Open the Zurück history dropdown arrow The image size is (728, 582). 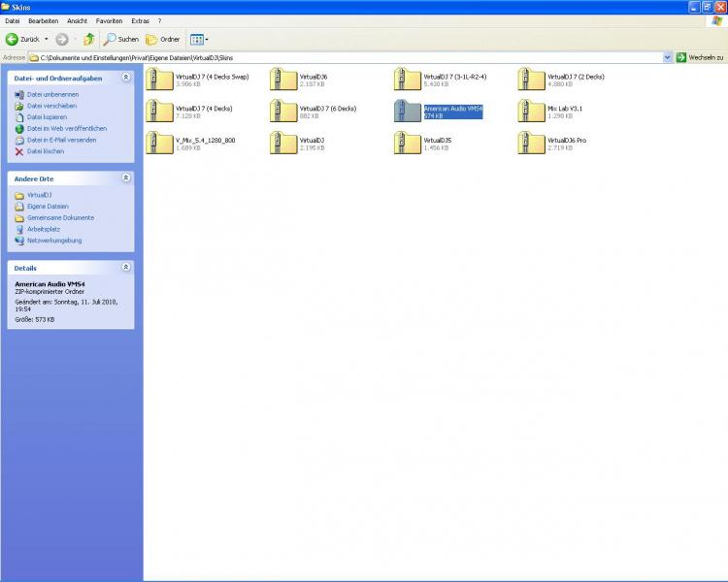click(46, 40)
